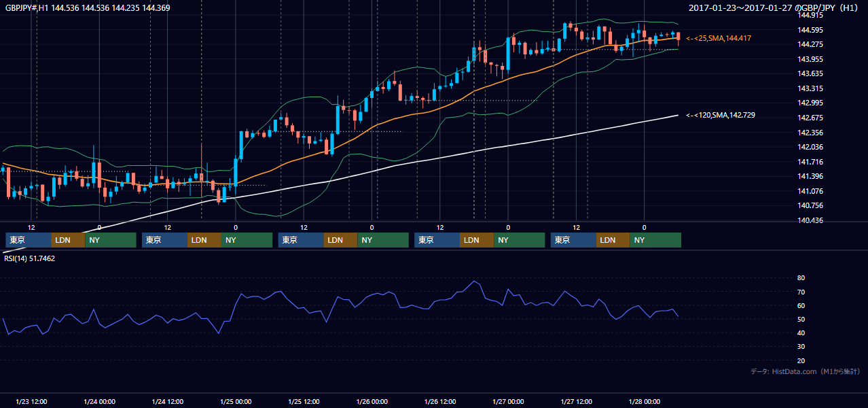Click RSI axis level 30
Image resolution: width=868 pixels, height=408 pixels.
coord(801,347)
